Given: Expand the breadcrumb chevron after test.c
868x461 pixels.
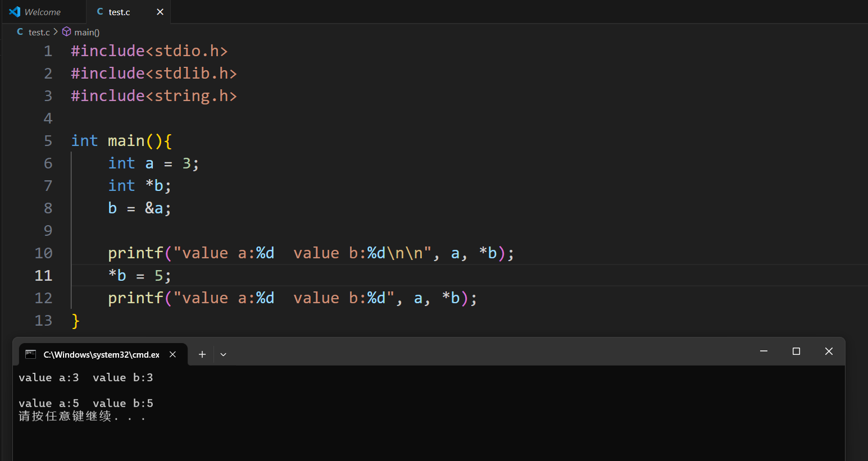Looking at the screenshot, I should [56, 32].
